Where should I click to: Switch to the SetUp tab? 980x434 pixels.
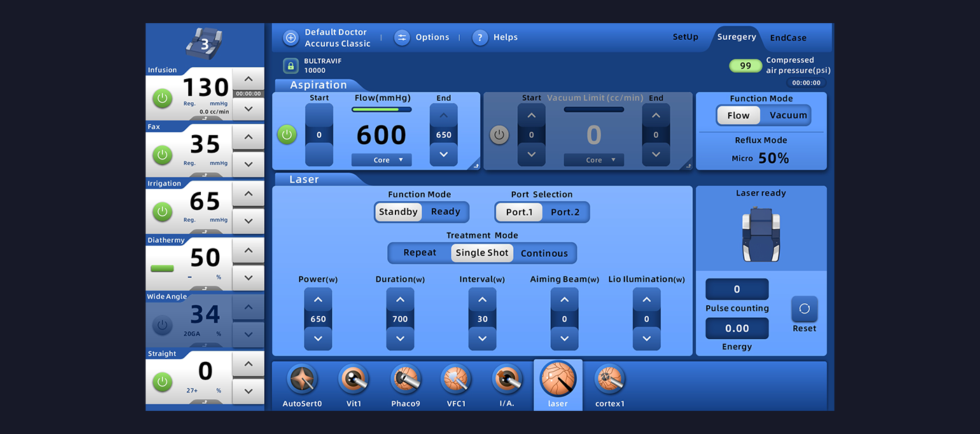tap(685, 37)
